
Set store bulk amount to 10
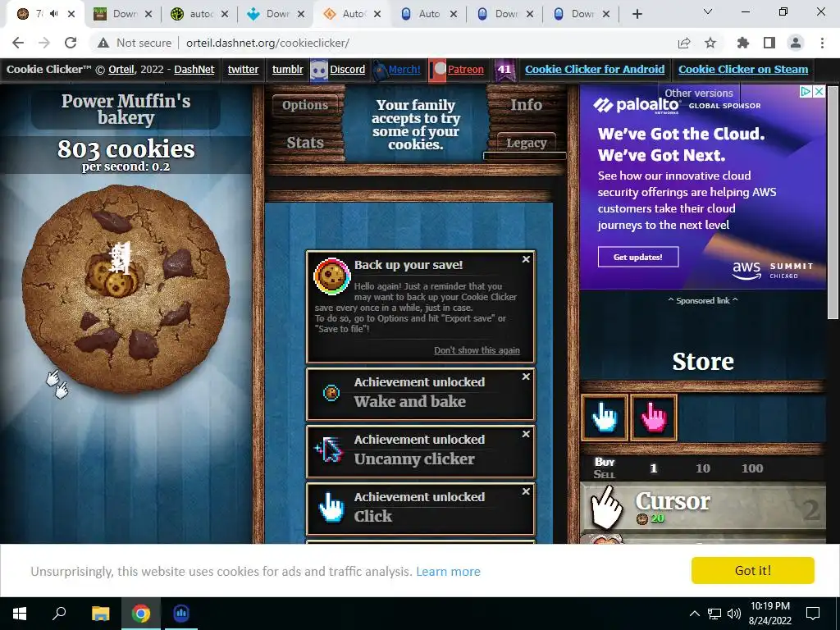click(x=703, y=468)
